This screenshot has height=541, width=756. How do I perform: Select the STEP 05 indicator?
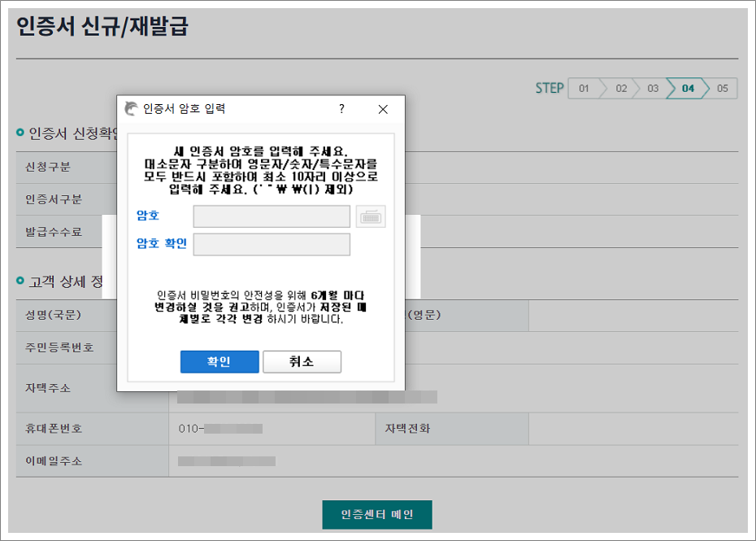coord(720,88)
